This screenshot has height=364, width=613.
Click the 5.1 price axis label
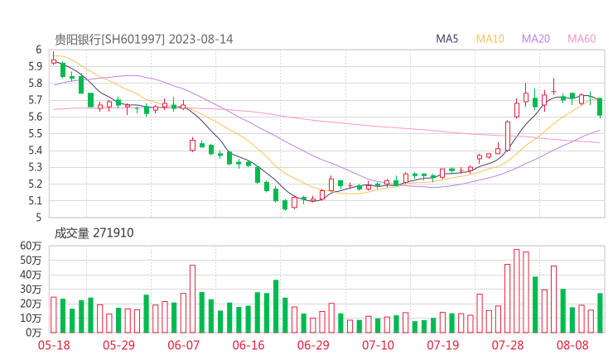coord(35,201)
